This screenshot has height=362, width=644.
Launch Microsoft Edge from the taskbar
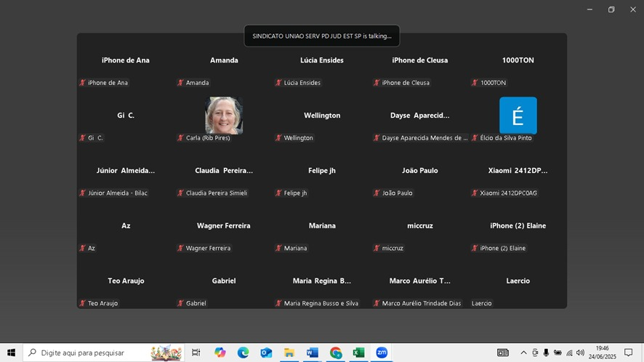[243, 353]
